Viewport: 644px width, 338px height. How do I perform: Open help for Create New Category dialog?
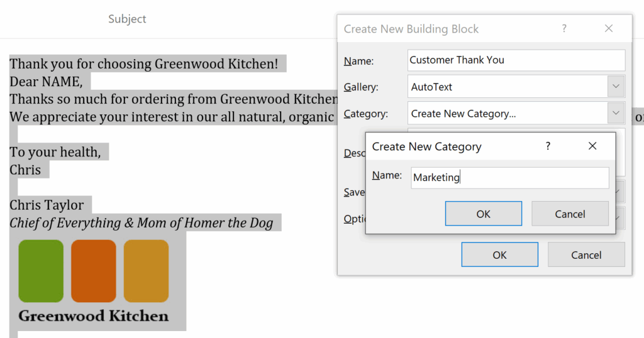(548, 146)
